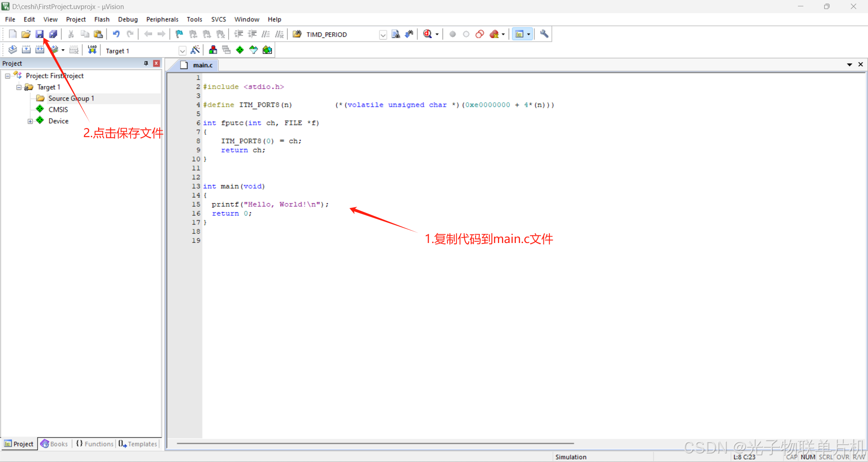868x462 pixels.
Task: Click the Open file folder icon
Action: [26, 34]
